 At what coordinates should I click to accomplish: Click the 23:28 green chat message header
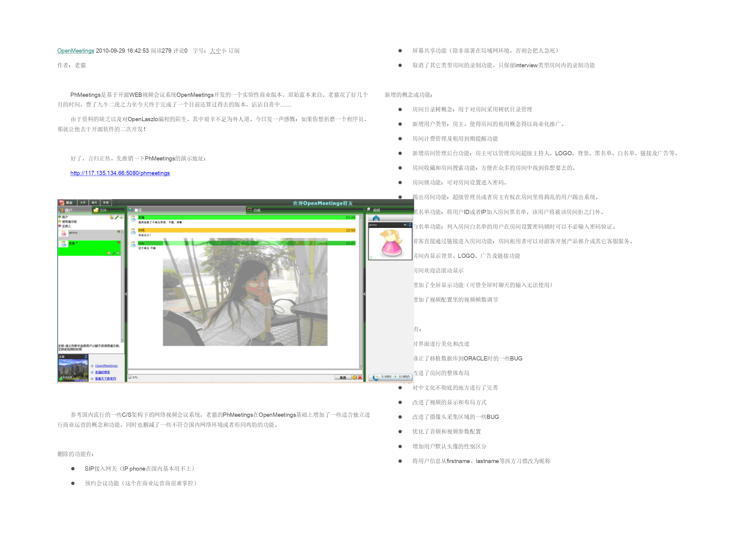tap(247, 217)
